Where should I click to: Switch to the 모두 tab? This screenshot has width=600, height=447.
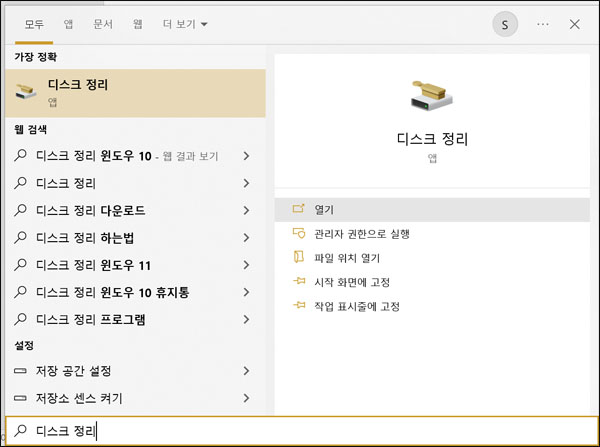tap(34, 24)
